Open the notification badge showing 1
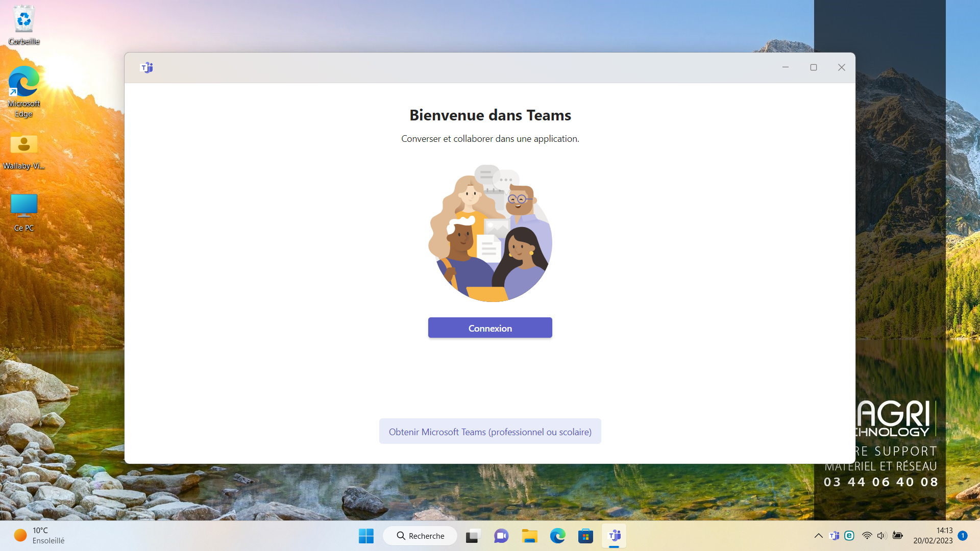This screenshot has width=980, height=551. (x=963, y=536)
